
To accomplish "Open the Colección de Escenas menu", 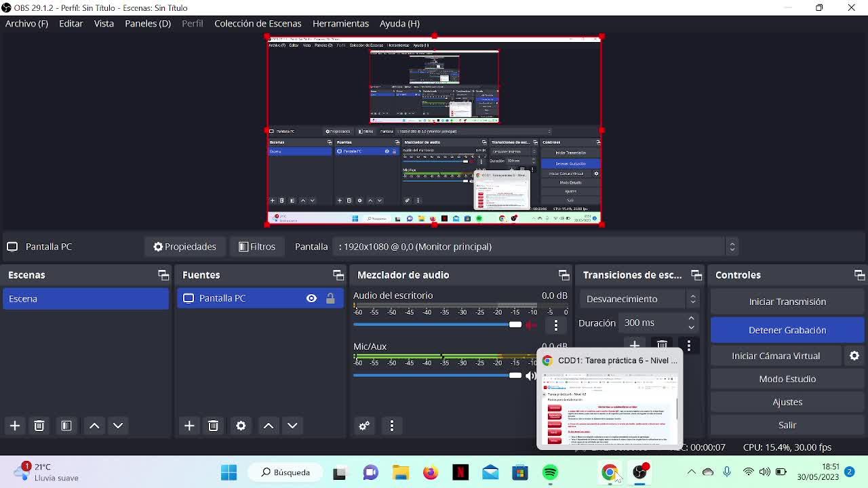I will tap(258, 23).
